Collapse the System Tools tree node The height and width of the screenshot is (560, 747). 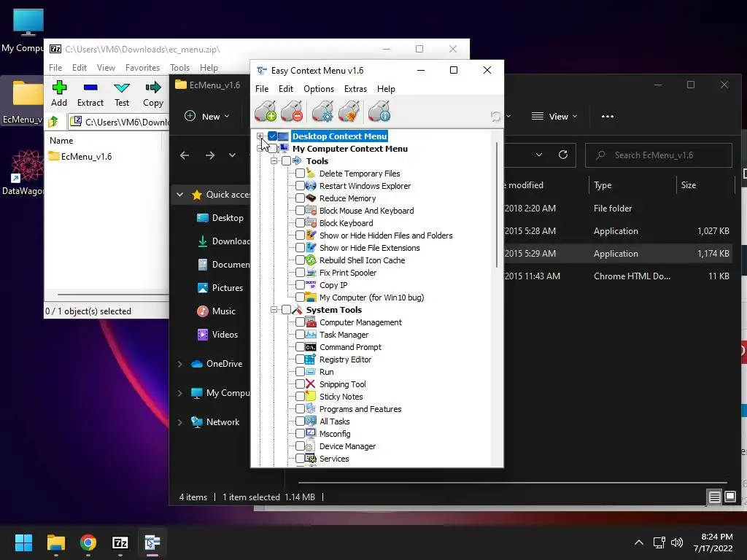(x=274, y=310)
